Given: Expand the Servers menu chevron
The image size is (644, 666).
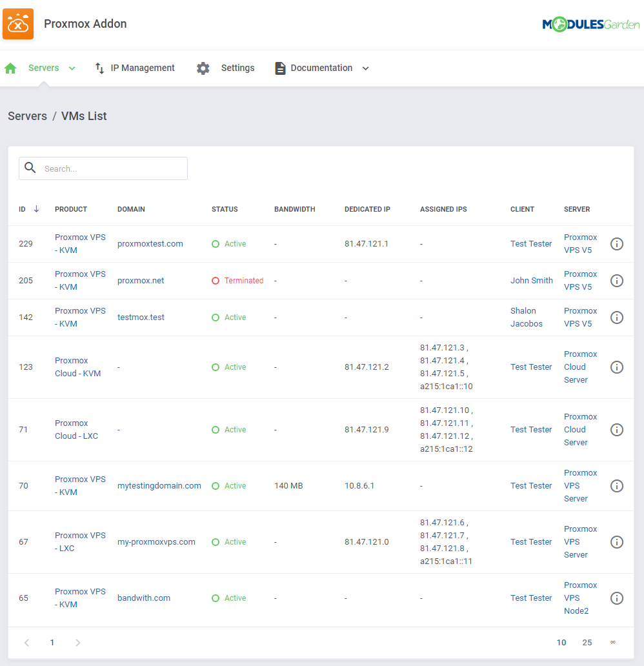Looking at the screenshot, I should [72, 68].
